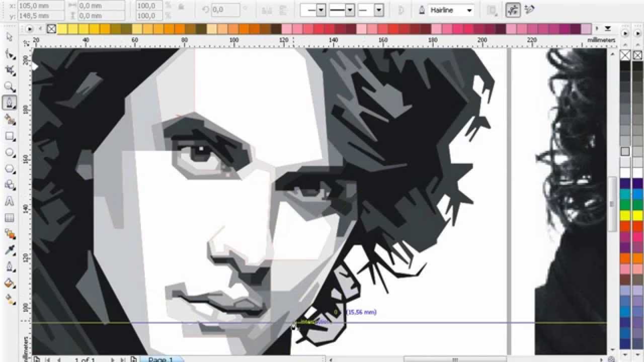
Task: Toggle the auto add/delete nodes button
Action: 529,10
